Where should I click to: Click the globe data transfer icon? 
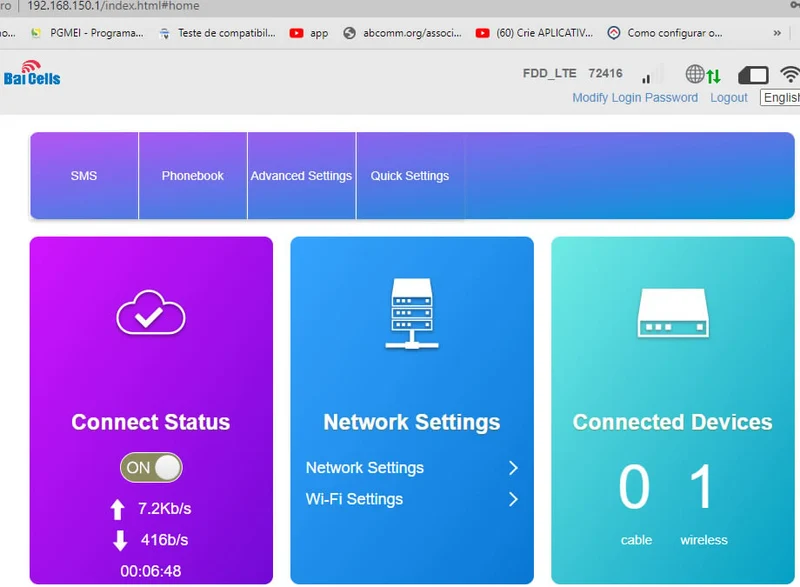(703, 75)
